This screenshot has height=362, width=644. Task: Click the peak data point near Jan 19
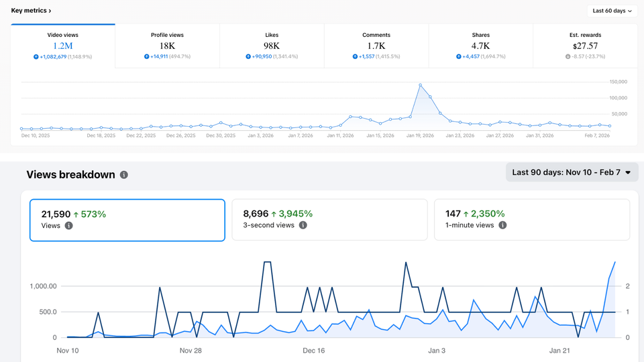(x=420, y=85)
